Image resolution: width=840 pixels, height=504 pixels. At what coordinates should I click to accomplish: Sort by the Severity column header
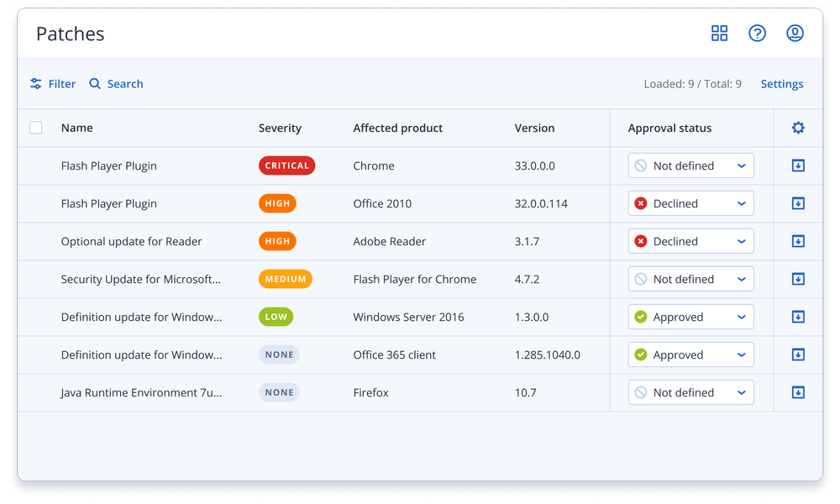[280, 128]
